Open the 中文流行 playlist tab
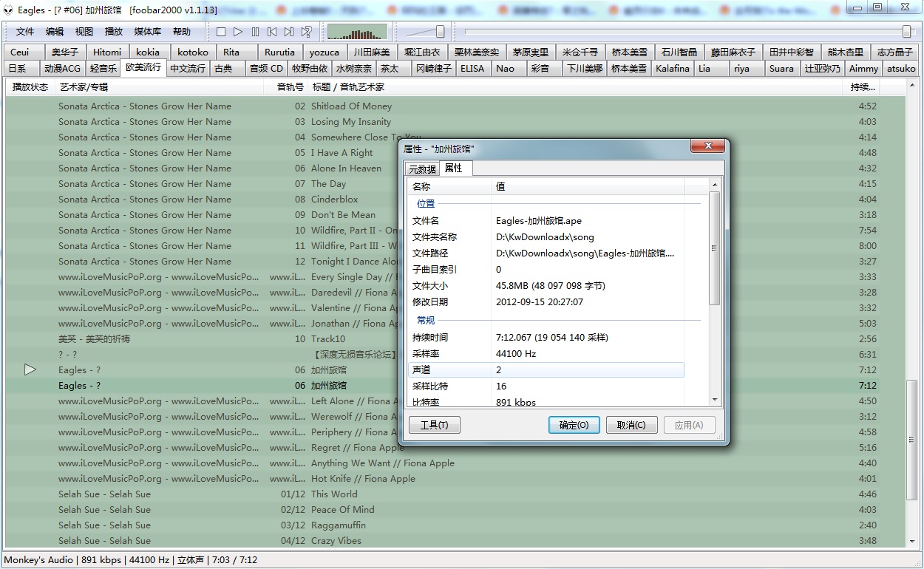 coord(188,68)
